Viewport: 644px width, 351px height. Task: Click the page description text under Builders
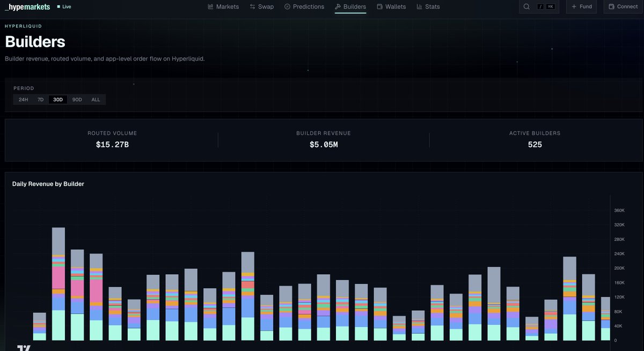105,58
